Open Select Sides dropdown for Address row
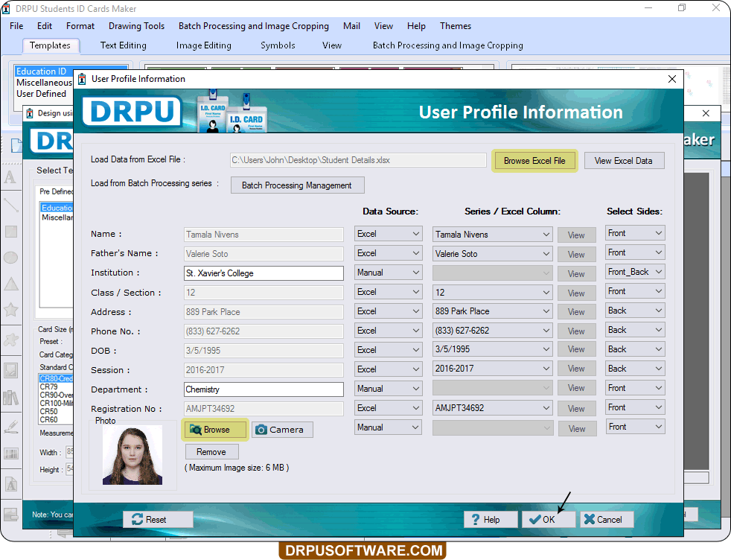Screen dimensions: 731x560 (x=635, y=310)
